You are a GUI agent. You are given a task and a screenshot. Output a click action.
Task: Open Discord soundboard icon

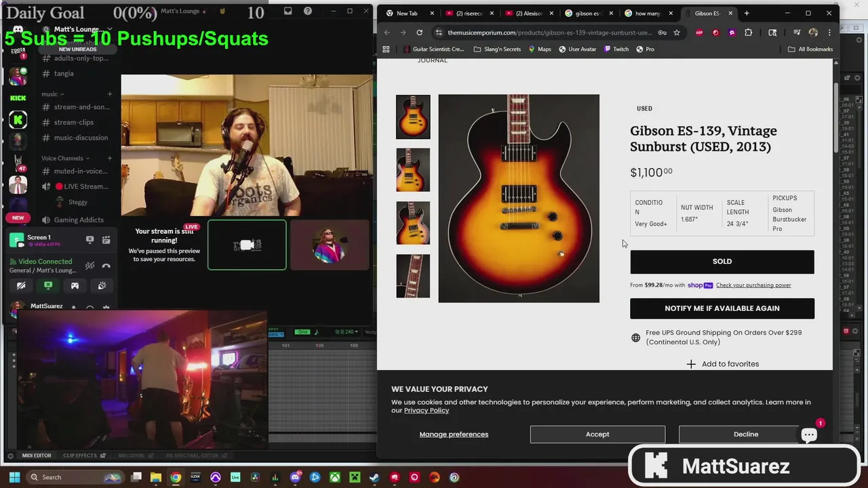pos(102,285)
